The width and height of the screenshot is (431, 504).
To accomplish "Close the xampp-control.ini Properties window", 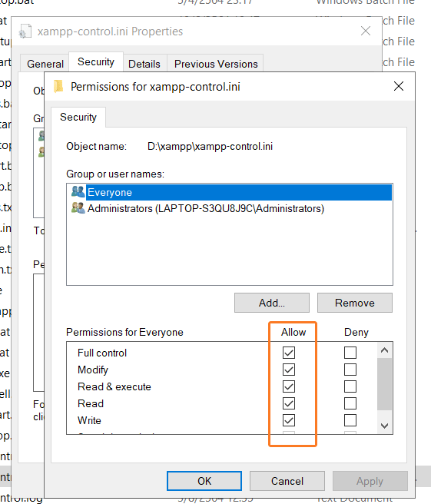I will click(x=366, y=31).
